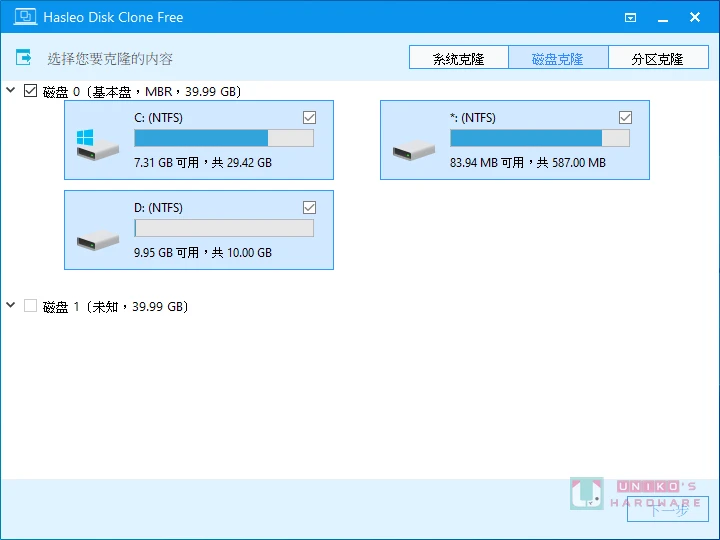
Task: Click the heading 选择您要克隆的内容
Action: click(x=110, y=59)
